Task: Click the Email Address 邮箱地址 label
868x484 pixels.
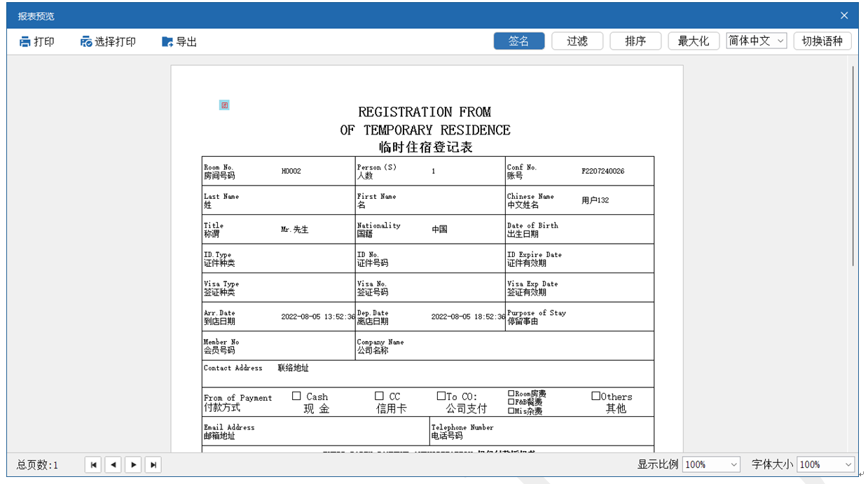Action: (x=229, y=431)
